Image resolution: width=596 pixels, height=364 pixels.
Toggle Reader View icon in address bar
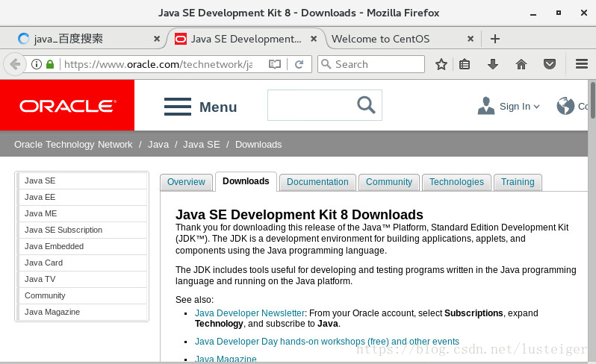274,64
